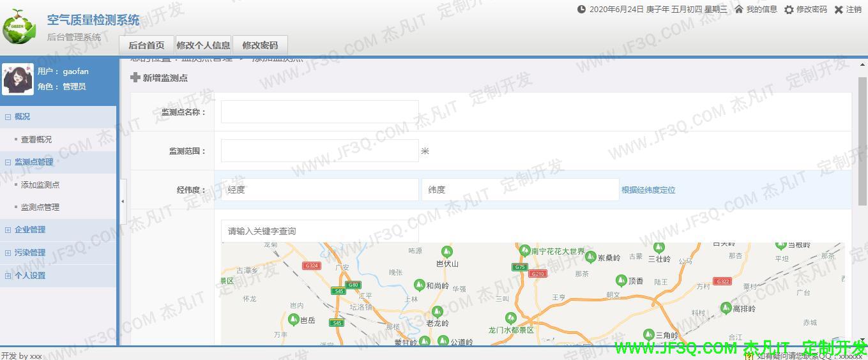Expand the 个人设置 sidebar section
The width and height of the screenshot is (868, 360).
pyautogui.click(x=8, y=276)
